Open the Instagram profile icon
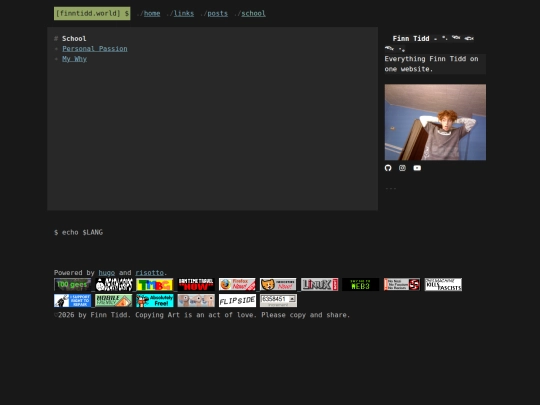Screen dimensions: 540x405 (402, 168)
